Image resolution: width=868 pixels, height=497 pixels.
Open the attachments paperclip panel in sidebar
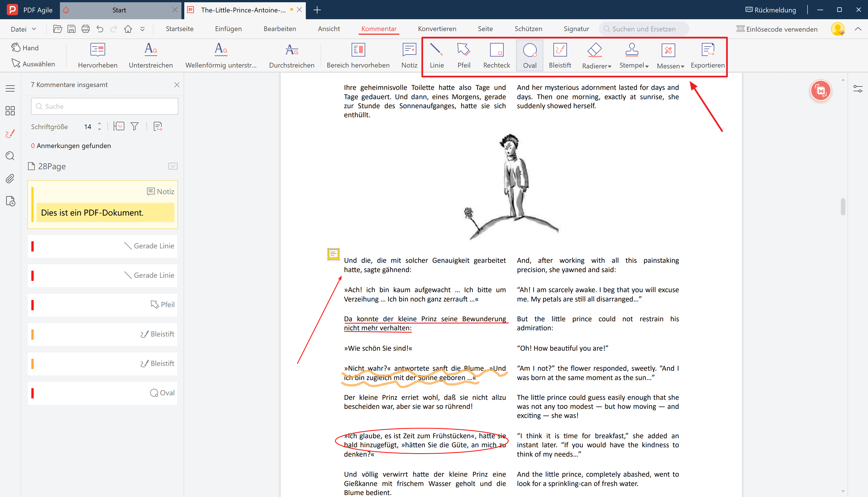click(x=10, y=179)
